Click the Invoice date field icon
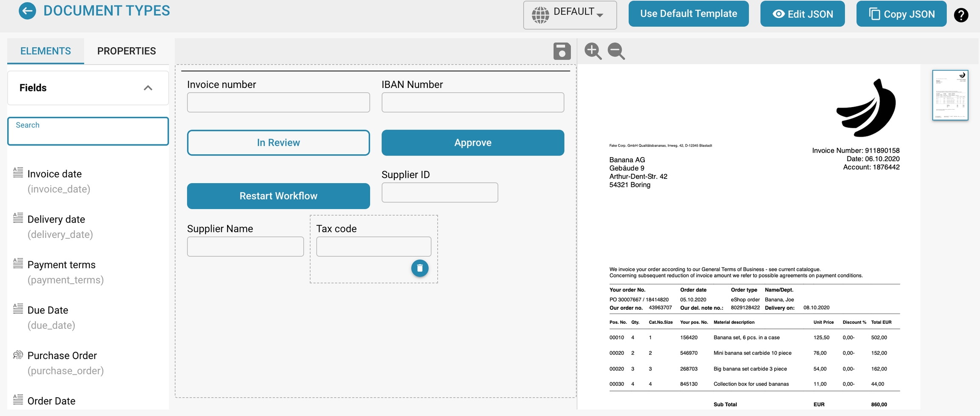 pos(18,173)
